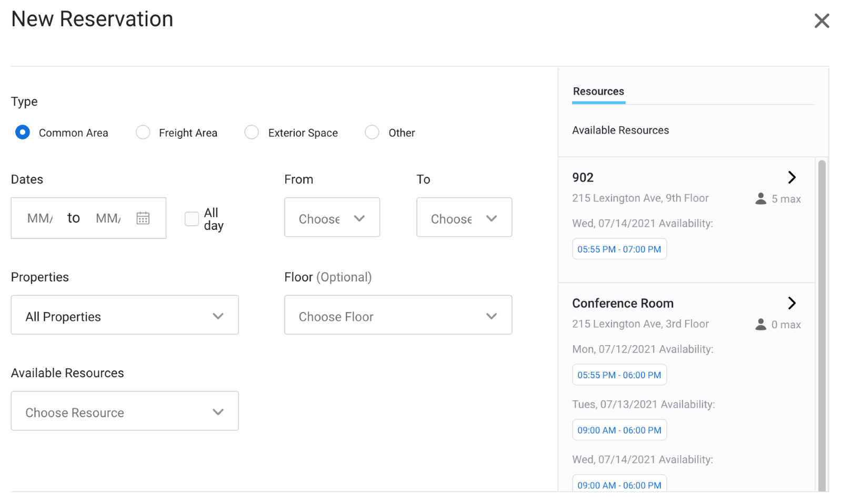This screenshot has width=842, height=504.
Task: Switch to the Resources tab
Action: tap(598, 92)
